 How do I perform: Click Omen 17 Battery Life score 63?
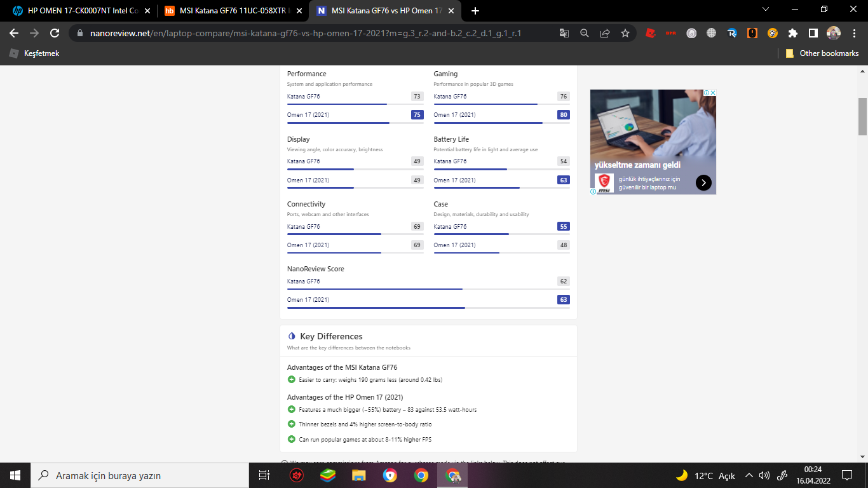pyautogui.click(x=564, y=180)
